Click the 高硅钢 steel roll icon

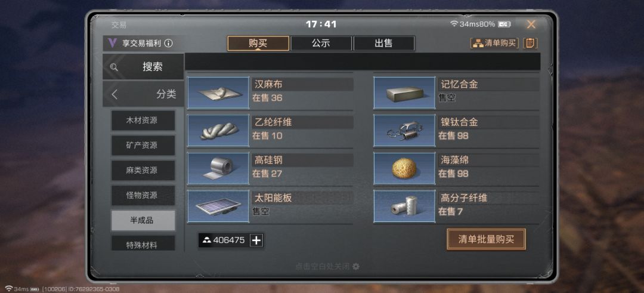point(218,168)
